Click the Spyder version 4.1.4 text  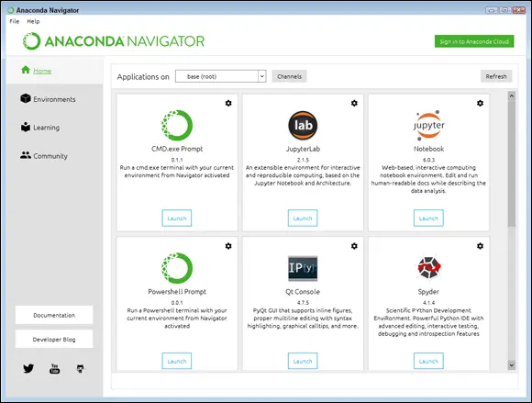tap(428, 303)
